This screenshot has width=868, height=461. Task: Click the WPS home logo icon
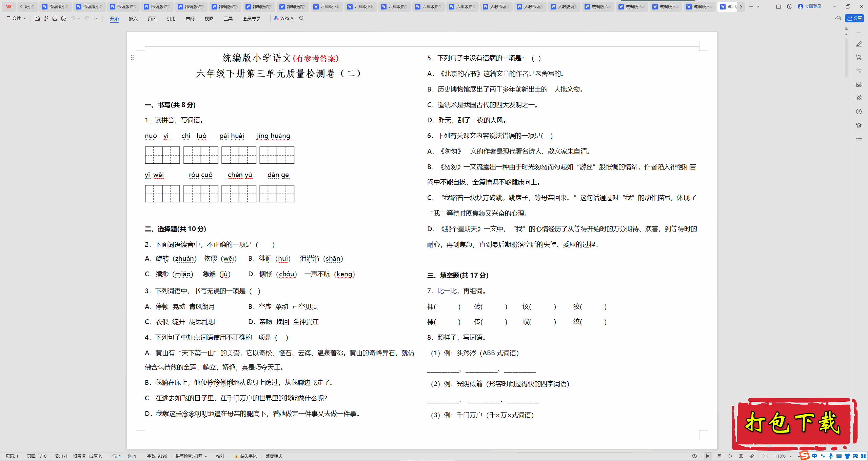point(9,6)
